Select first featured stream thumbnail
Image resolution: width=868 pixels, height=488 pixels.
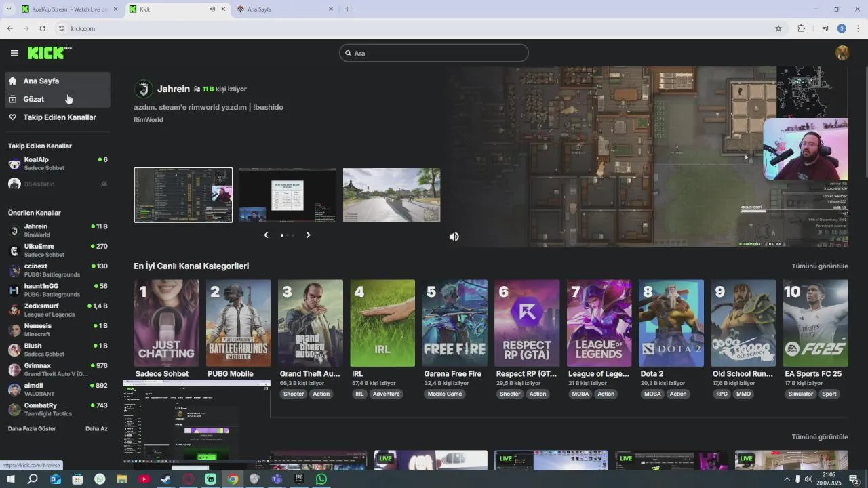[x=183, y=195]
